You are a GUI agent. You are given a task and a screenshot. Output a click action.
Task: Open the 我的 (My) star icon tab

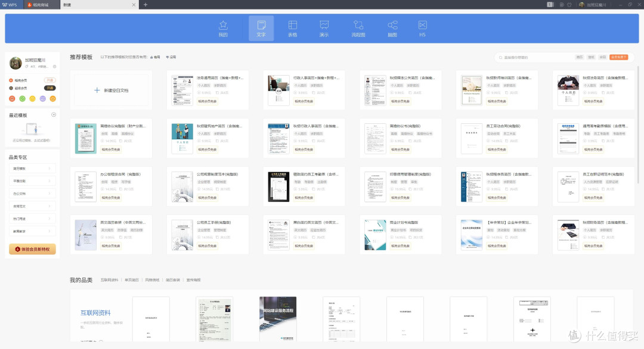(x=223, y=29)
